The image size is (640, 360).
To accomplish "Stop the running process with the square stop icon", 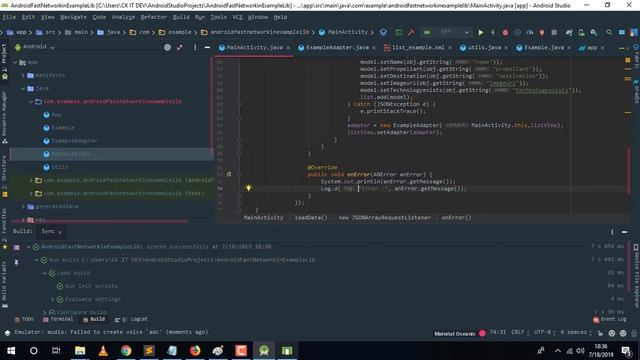I will [x=554, y=32].
